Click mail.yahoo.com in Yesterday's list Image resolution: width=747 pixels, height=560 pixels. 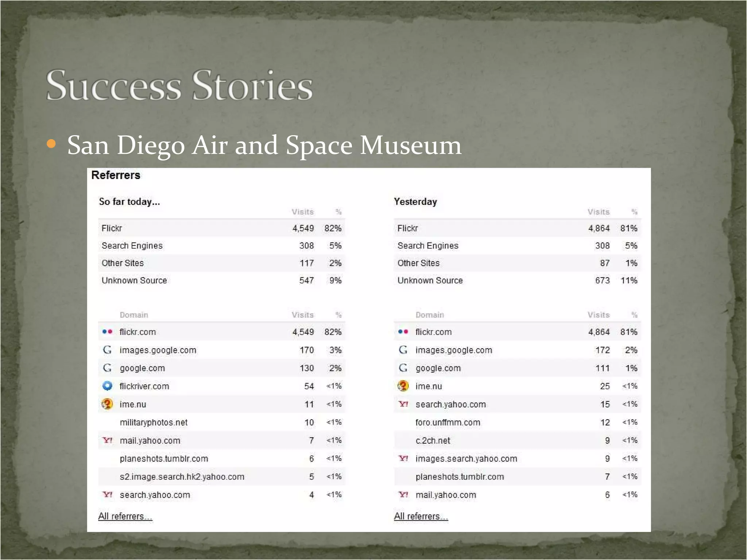(x=446, y=495)
